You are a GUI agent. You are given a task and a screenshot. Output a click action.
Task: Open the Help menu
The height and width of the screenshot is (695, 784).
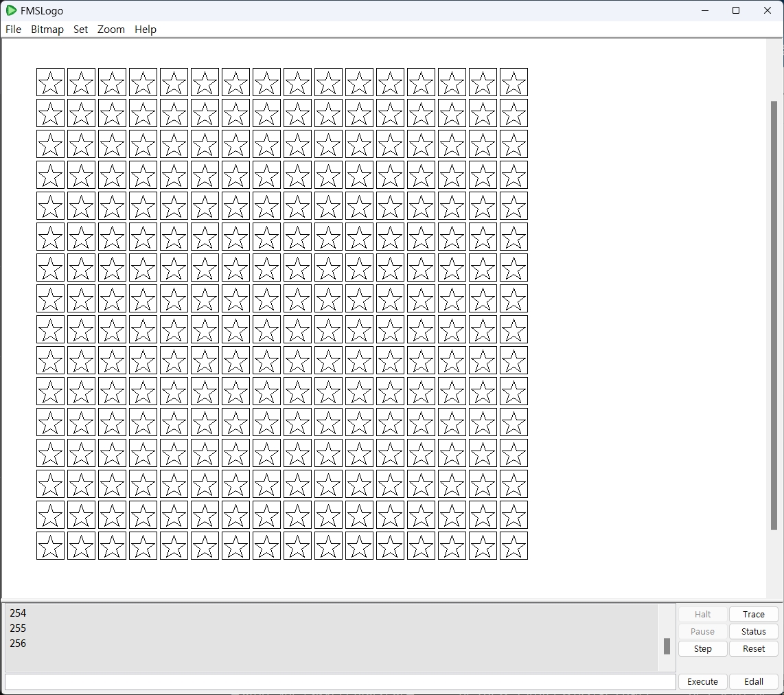(x=146, y=30)
